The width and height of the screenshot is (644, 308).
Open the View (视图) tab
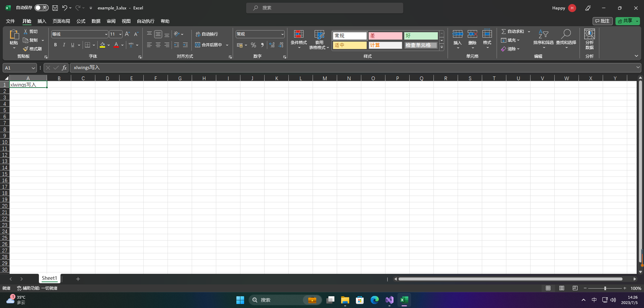tap(126, 21)
